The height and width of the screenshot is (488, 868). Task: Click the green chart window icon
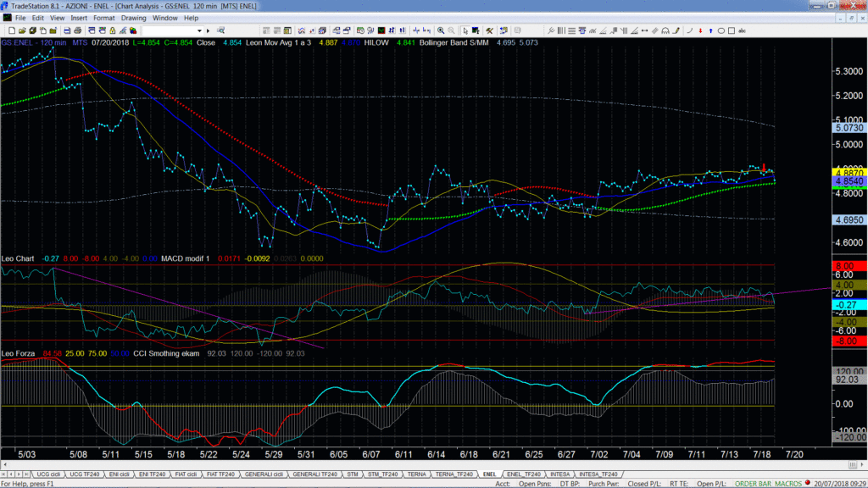381,30
